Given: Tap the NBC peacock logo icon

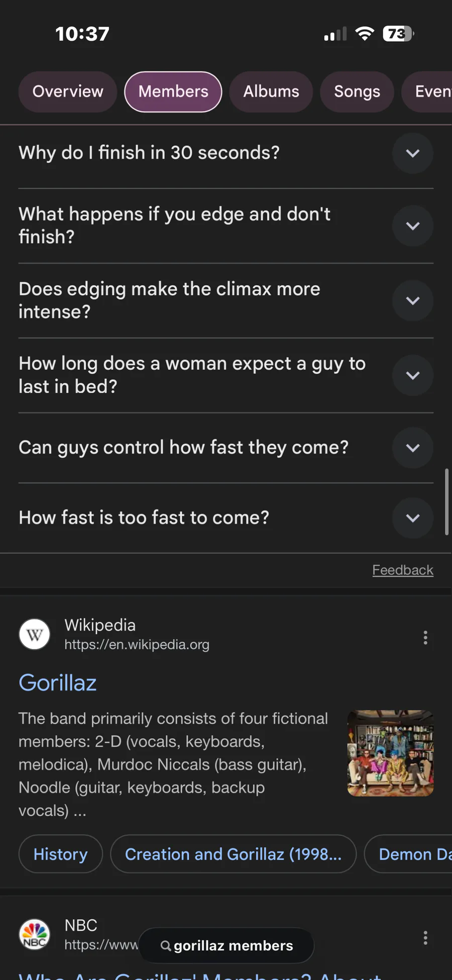Looking at the screenshot, I should (x=34, y=934).
